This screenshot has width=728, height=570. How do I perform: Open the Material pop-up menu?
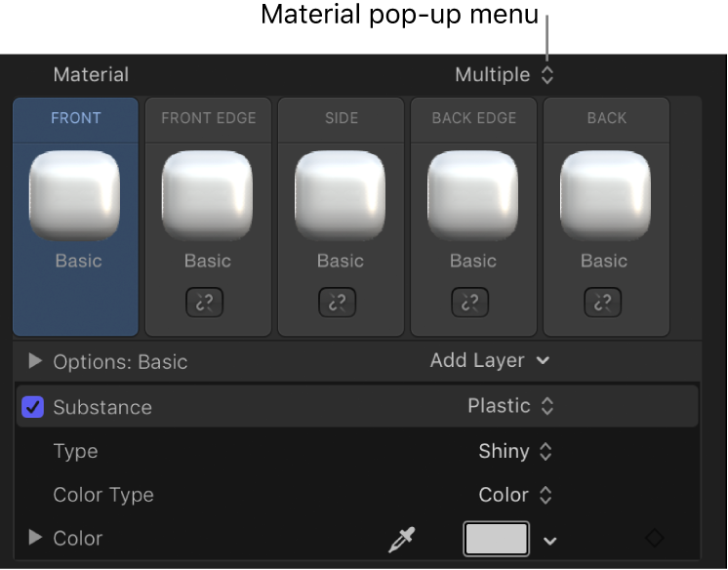click(x=505, y=74)
